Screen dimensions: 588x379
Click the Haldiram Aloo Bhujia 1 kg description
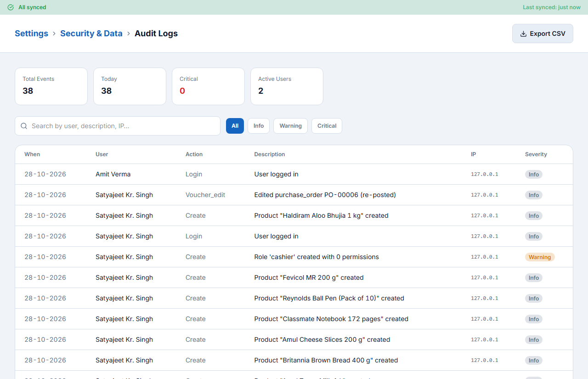322,215
